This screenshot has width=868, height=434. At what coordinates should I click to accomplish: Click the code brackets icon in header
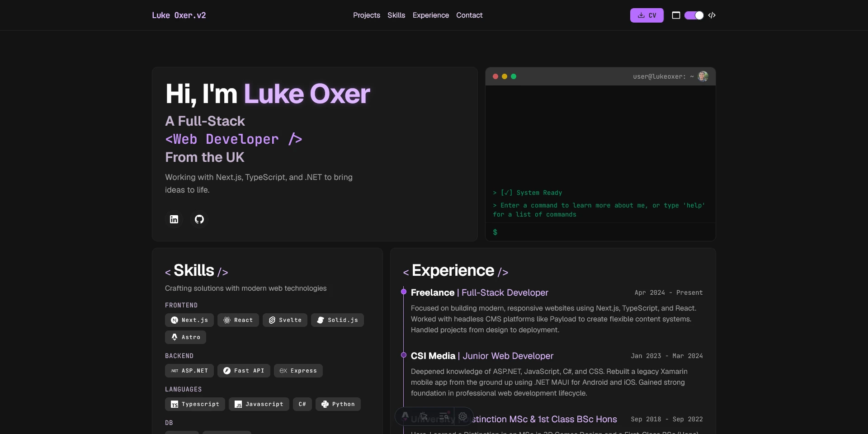(712, 15)
